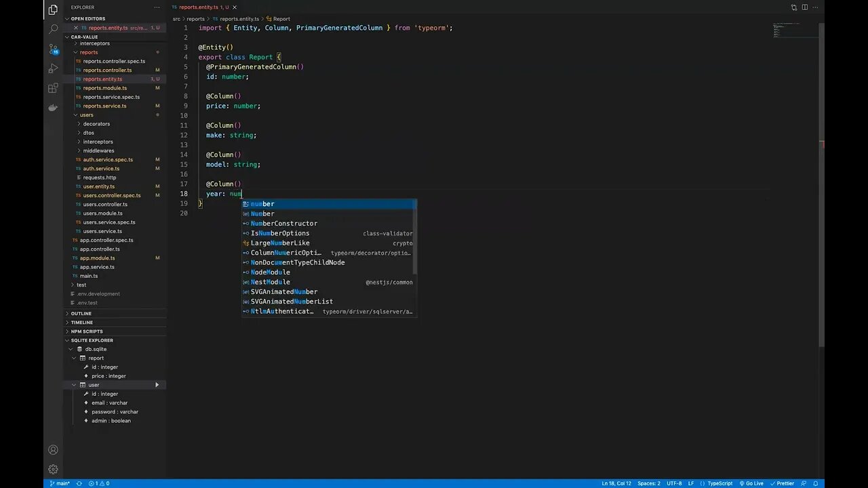Select 'LargeNumberLike' suggestion from crypto
868x488 pixels.
pyautogui.click(x=329, y=243)
